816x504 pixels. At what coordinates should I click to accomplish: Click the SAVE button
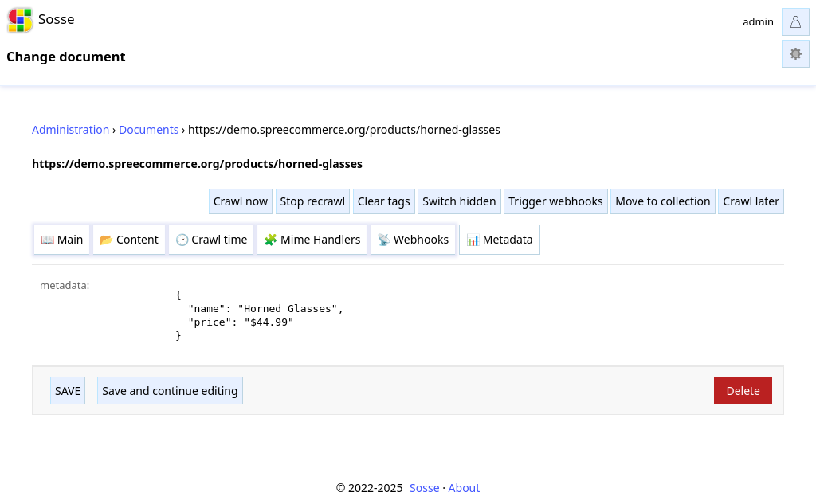tap(68, 391)
